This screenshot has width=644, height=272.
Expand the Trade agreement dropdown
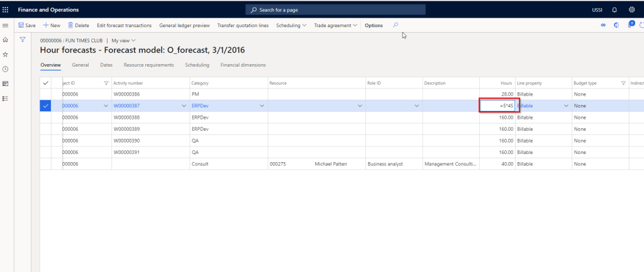[336, 25]
